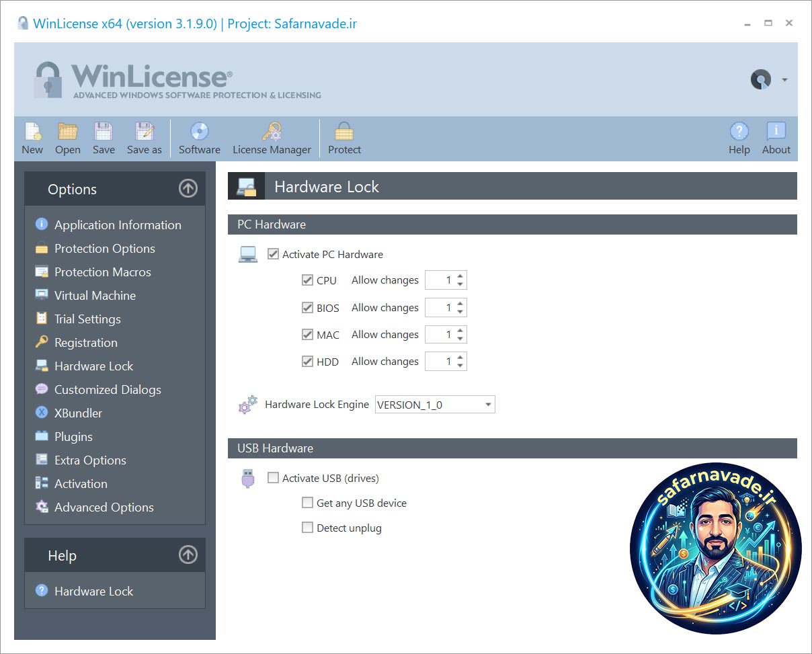Uncheck the CPU checkbox
Screen dimensions: 812x654
click(x=307, y=280)
